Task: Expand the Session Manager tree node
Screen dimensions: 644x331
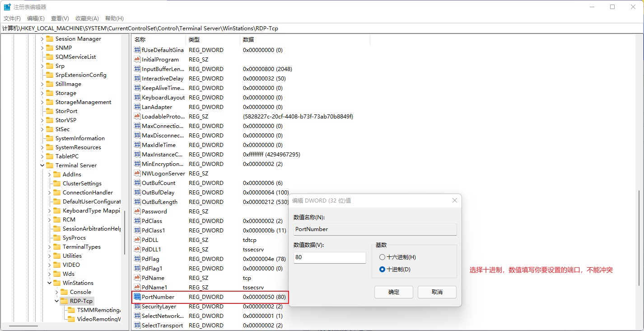Action: 42,39
